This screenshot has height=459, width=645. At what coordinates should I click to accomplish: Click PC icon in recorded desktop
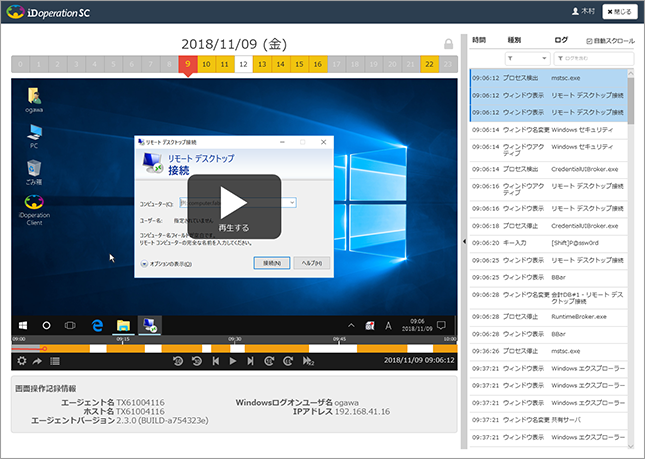click(34, 136)
